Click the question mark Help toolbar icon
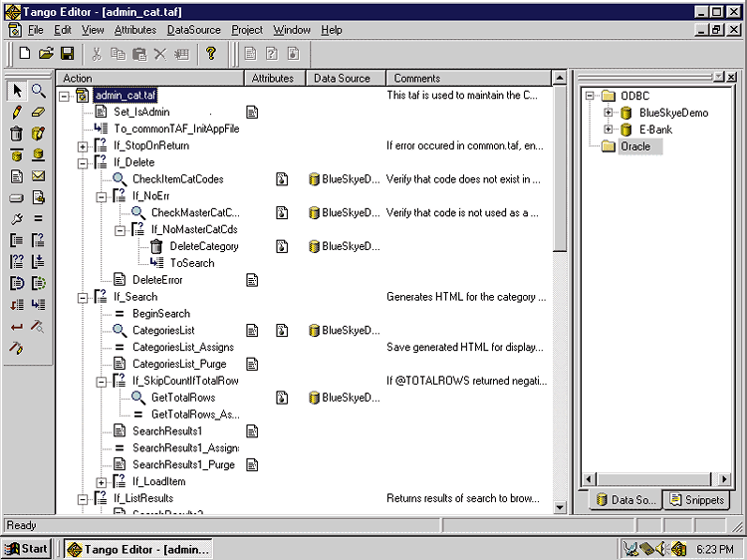This screenshot has width=747, height=560. click(x=211, y=54)
